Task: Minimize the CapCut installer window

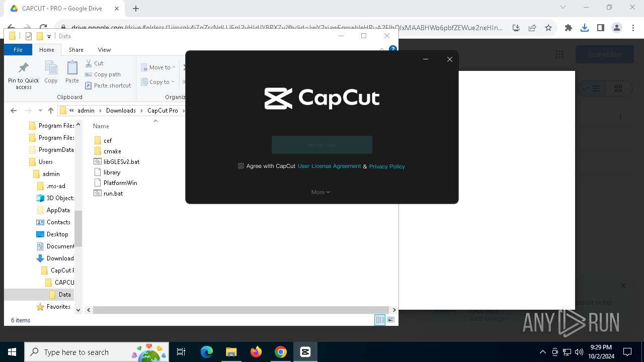Action: coord(426,59)
